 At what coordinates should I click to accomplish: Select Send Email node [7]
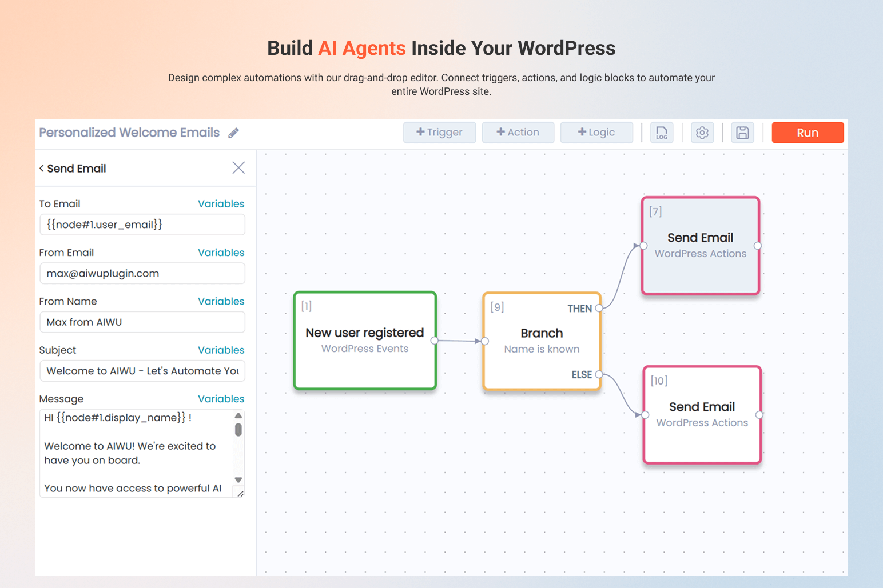pos(700,246)
